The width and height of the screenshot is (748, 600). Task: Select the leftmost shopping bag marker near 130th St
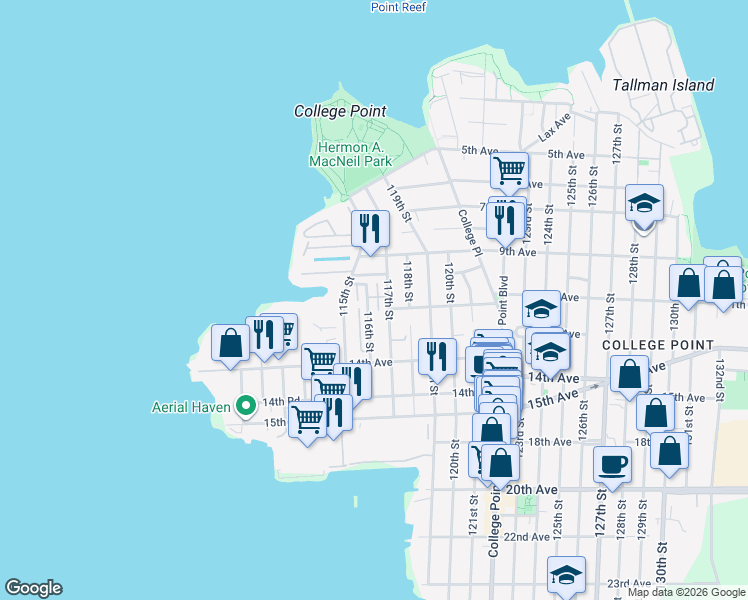[x=688, y=284]
